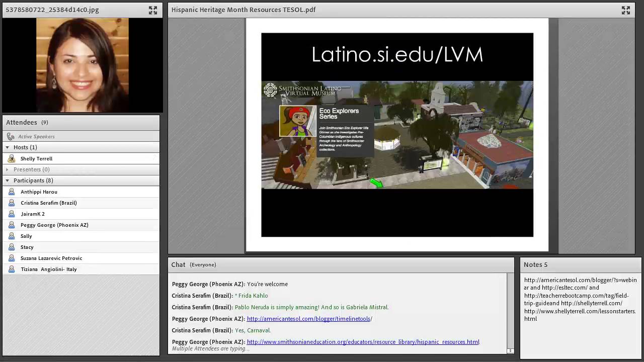The height and width of the screenshot is (362, 644).
Task: Click inside the Notes 5 text area
Action: pyautogui.click(x=580, y=316)
